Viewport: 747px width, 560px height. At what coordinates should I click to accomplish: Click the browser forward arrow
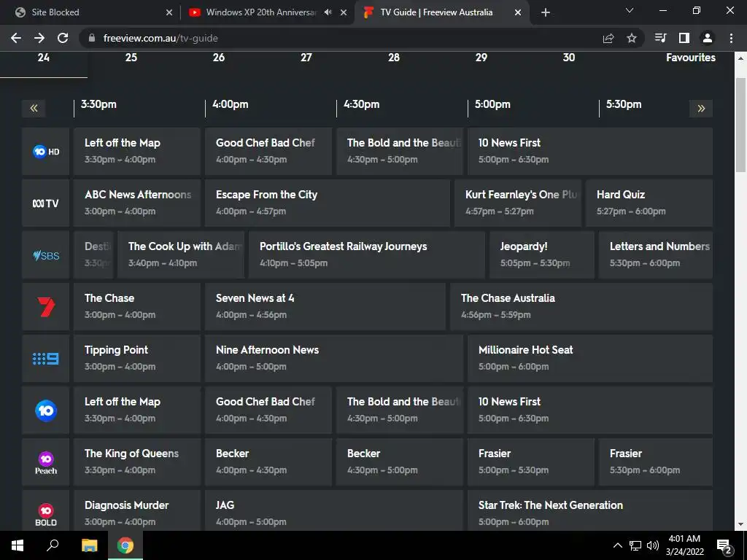[39, 38]
